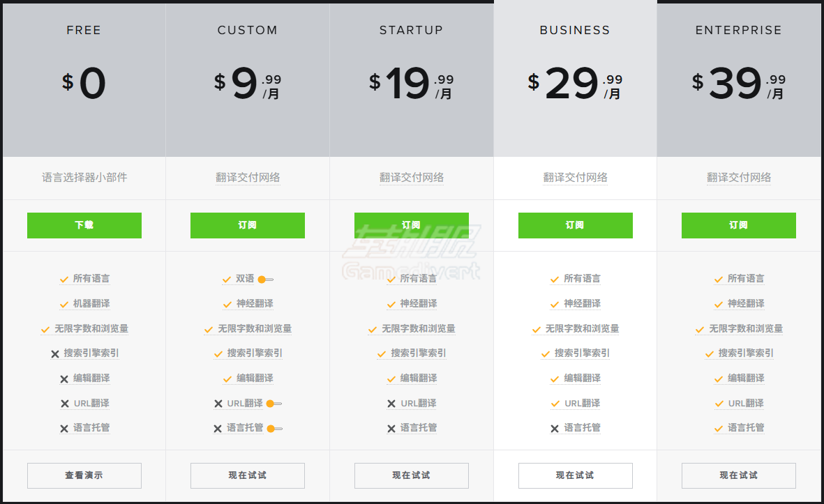Click the X icon beside 搜索引擎索引 in FREE column
The width and height of the screenshot is (824, 504).
[55, 353]
